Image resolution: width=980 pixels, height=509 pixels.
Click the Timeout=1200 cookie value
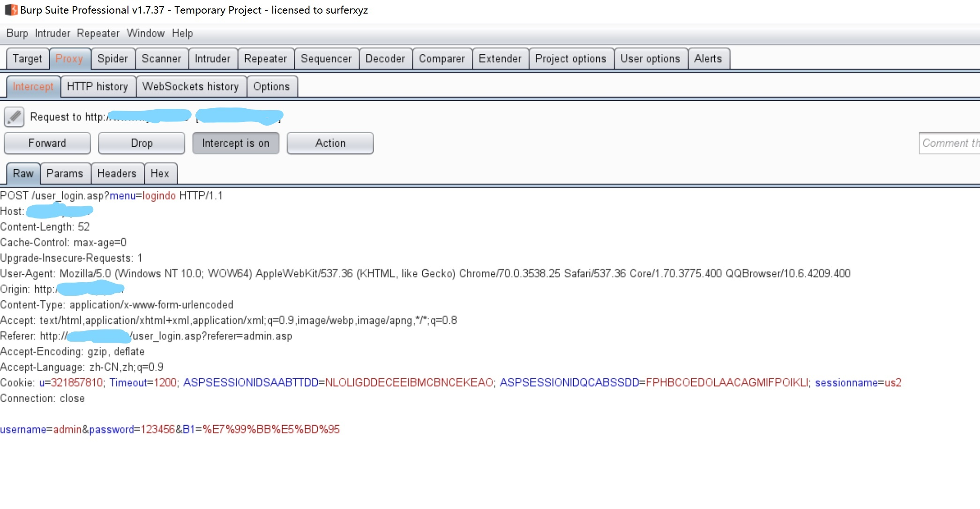[143, 382]
